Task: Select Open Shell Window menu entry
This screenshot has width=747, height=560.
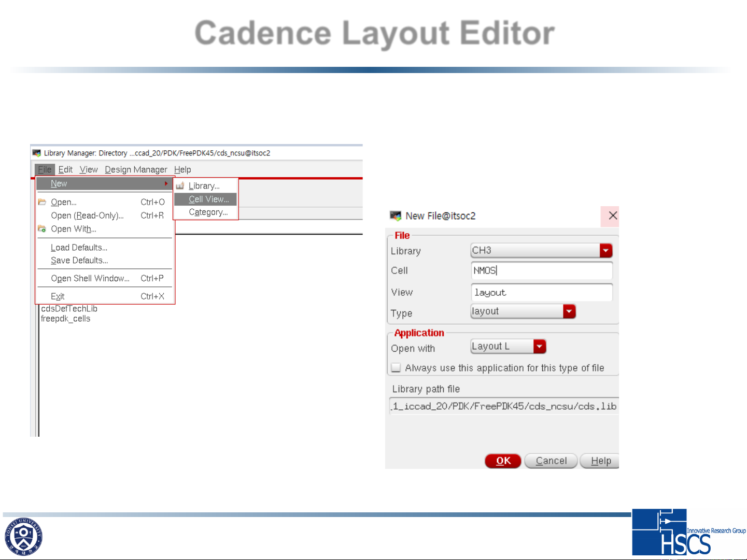Action: tap(90, 279)
